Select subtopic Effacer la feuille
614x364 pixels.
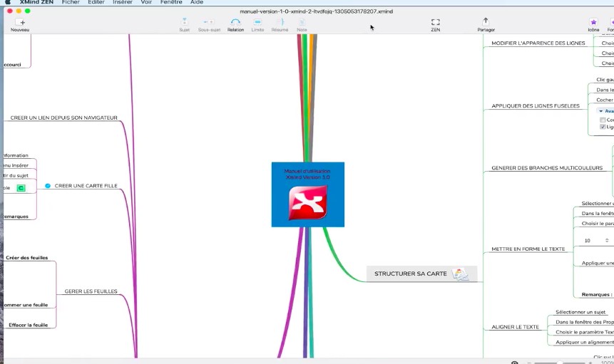coord(29,325)
